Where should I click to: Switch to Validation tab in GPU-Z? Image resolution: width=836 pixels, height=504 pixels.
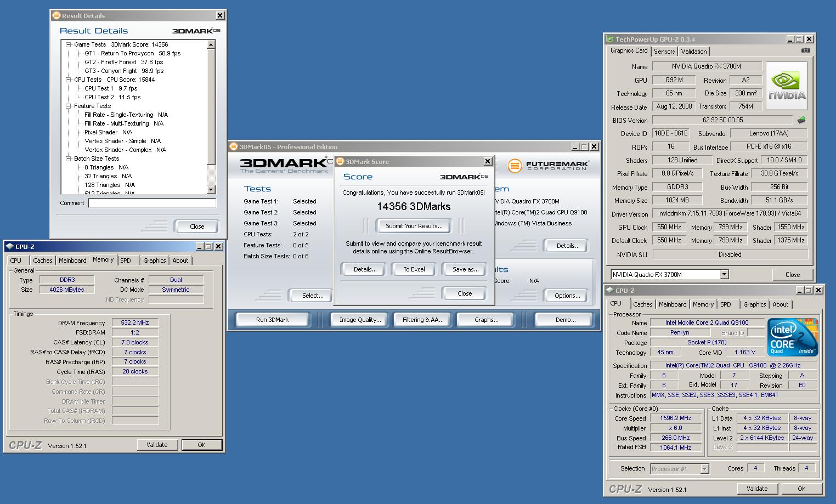694,52
